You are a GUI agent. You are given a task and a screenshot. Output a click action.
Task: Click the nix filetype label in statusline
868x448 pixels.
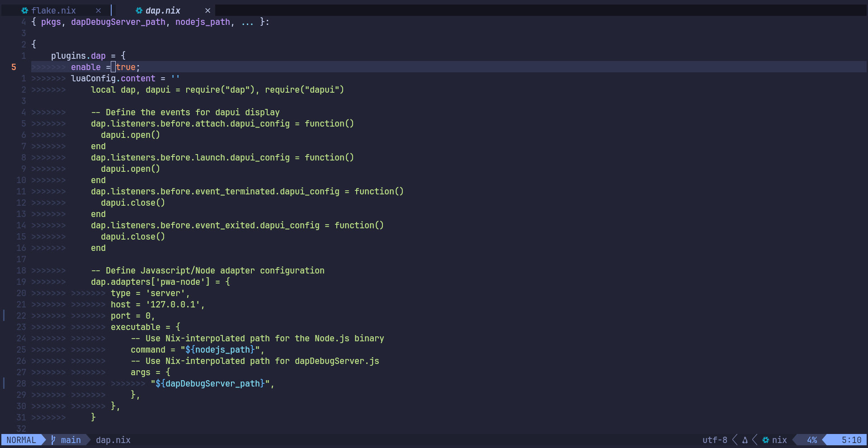coord(779,440)
